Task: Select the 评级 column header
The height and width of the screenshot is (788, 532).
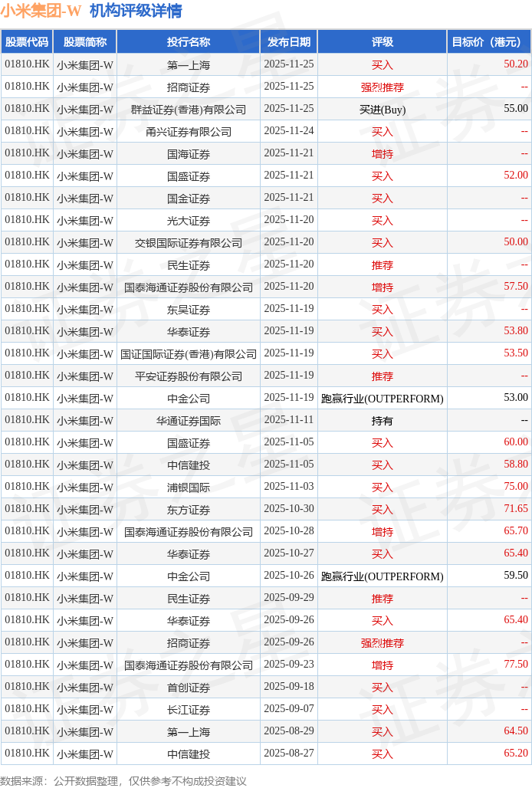Action: pyautogui.click(x=383, y=41)
